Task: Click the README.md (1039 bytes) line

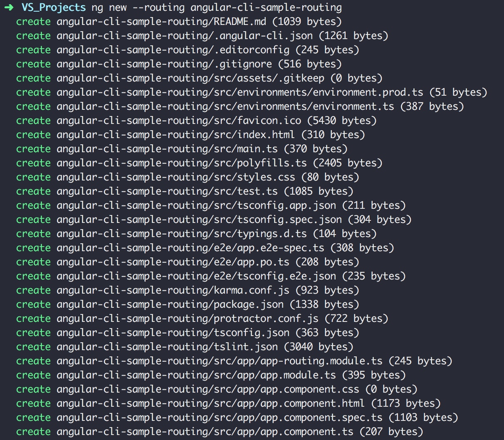Action: [179, 22]
